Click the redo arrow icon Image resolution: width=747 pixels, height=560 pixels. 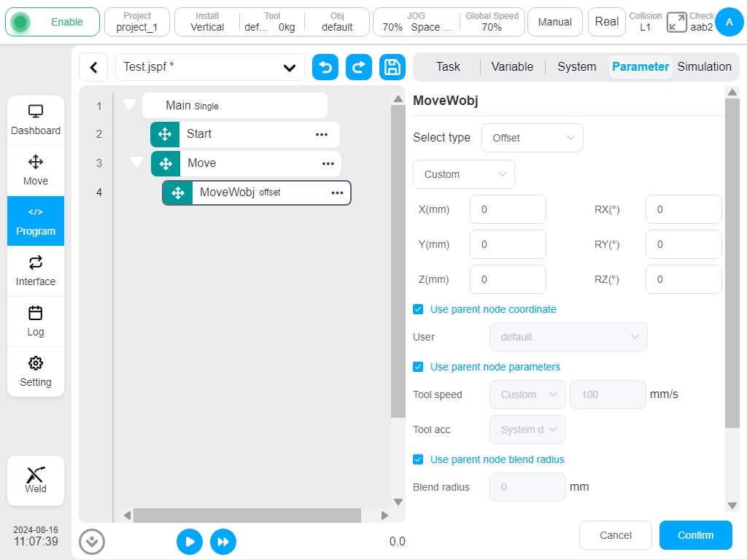coord(359,67)
